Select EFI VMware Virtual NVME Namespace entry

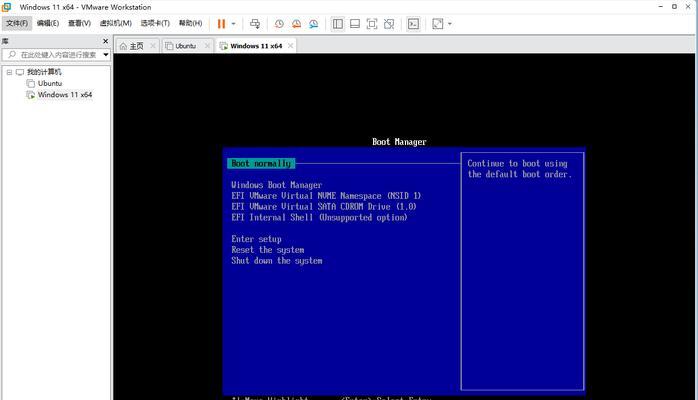tap(326, 196)
